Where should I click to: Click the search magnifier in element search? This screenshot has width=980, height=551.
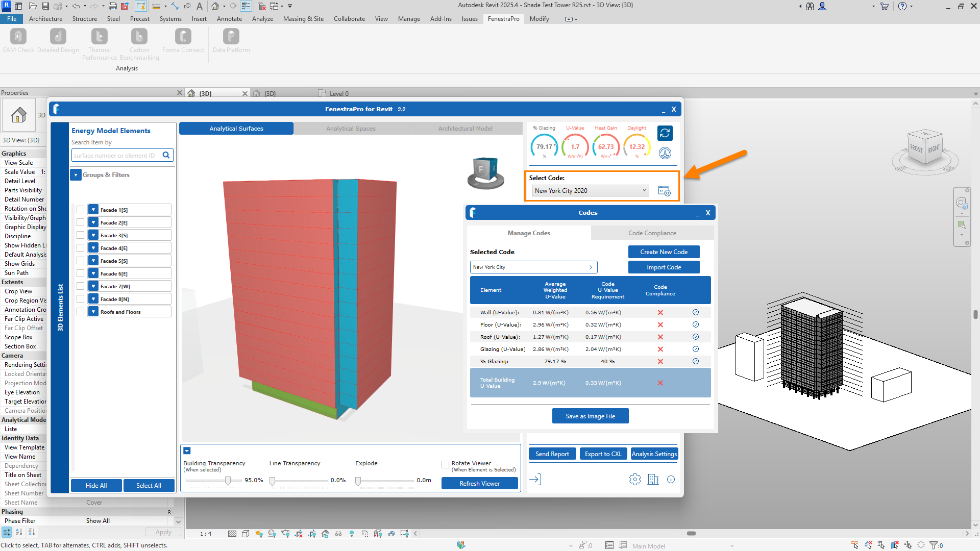point(166,155)
